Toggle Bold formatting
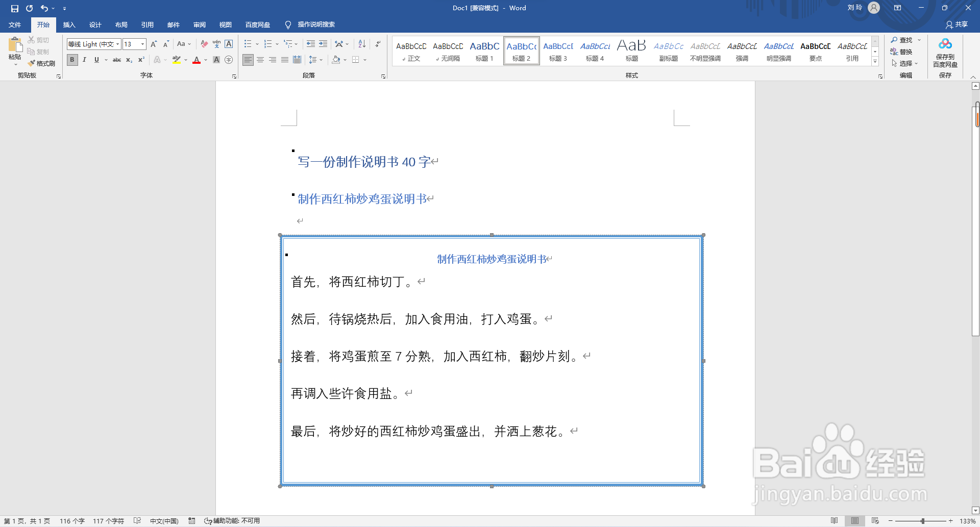The height and width of the screenshot is (527, 980). [x=72, y=60]
